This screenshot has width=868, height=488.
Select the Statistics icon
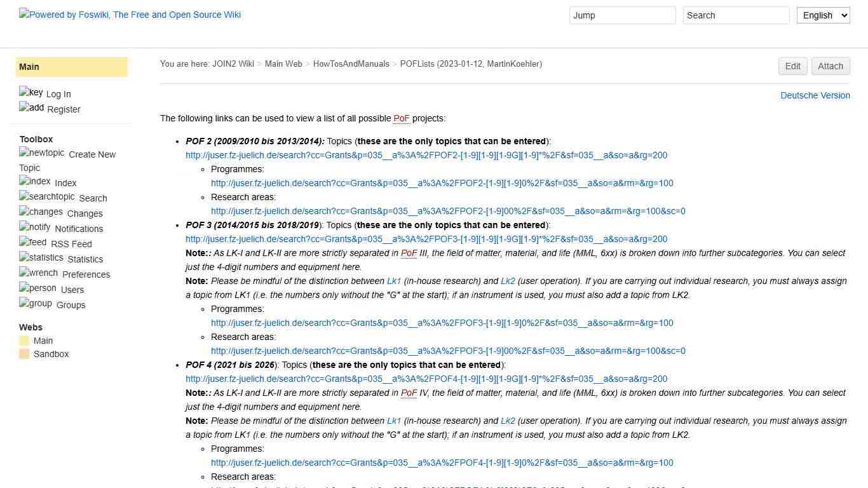40,257
